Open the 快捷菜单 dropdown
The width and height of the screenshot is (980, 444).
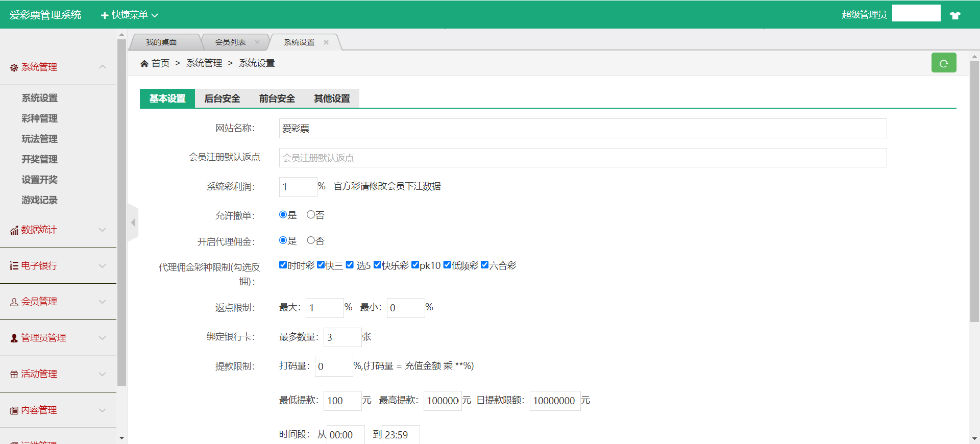tap(130, 15)
